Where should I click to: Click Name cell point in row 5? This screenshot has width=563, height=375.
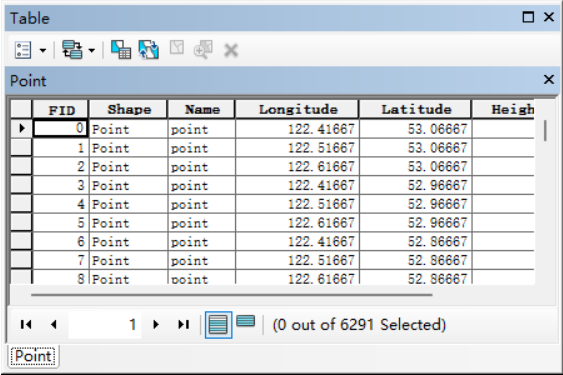click(x=201, y=222)
